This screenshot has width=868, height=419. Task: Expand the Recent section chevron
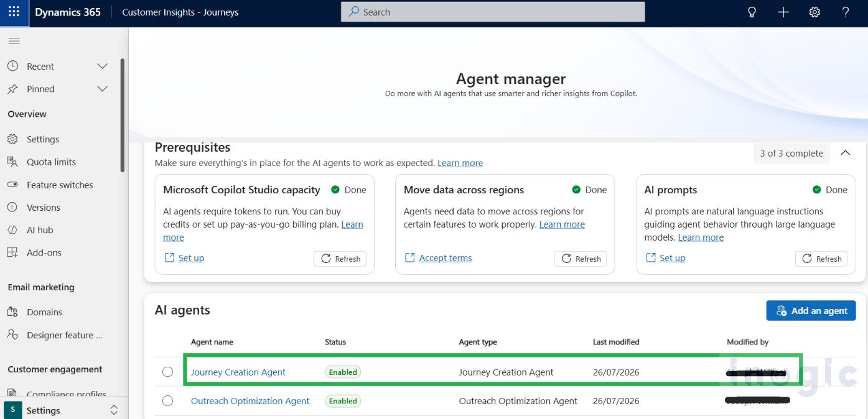[103, 66]
